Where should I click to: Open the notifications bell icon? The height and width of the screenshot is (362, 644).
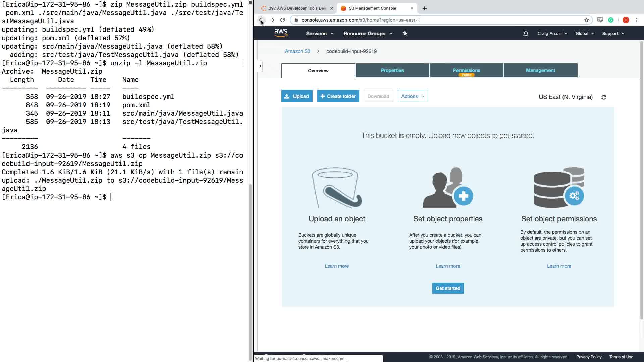[526, 33]
